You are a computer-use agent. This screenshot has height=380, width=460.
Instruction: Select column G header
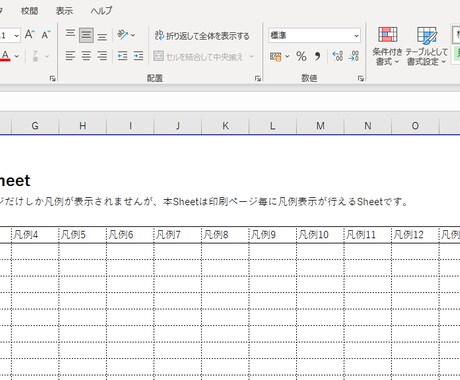click(x=35, y=126)
